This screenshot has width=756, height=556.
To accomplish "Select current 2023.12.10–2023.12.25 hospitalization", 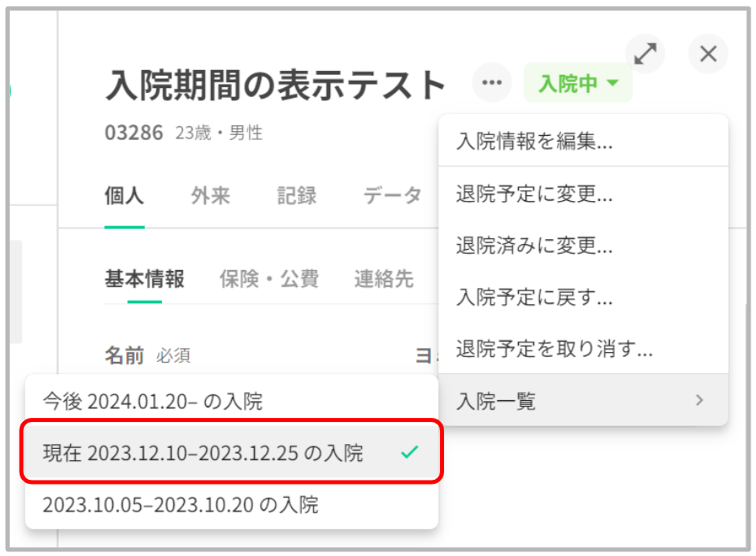I will 203,452.
